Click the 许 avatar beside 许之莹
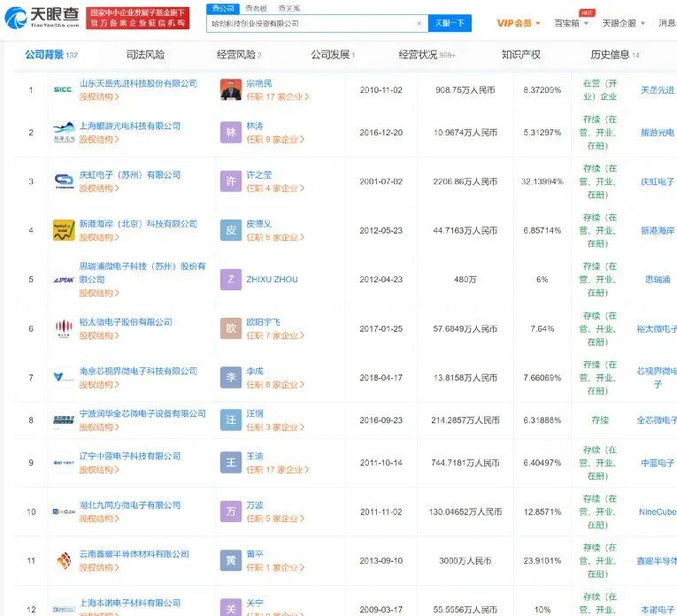The height and width of the screenshot is (616, 677). (231, 181)
